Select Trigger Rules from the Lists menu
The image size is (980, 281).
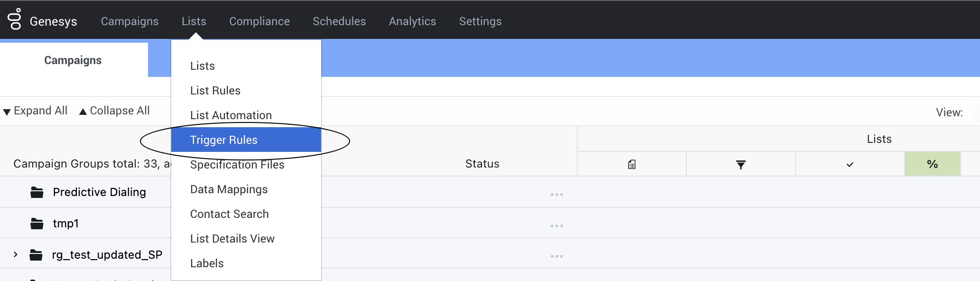click(x=223, y=140)
